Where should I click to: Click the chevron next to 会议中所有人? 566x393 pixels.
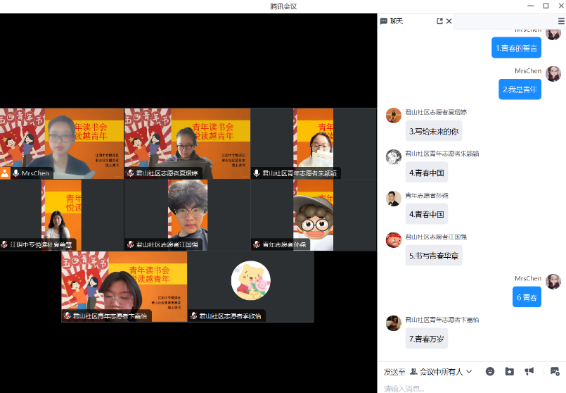tap(469, 371)
